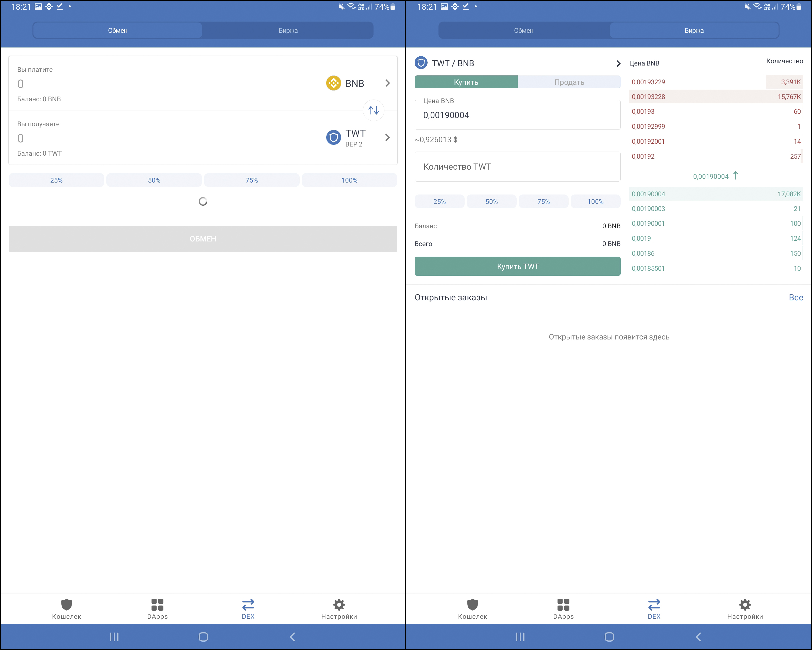The image size is (812, 650).
Task: Tap Android recents button on right screen
Action: (520, 637)
